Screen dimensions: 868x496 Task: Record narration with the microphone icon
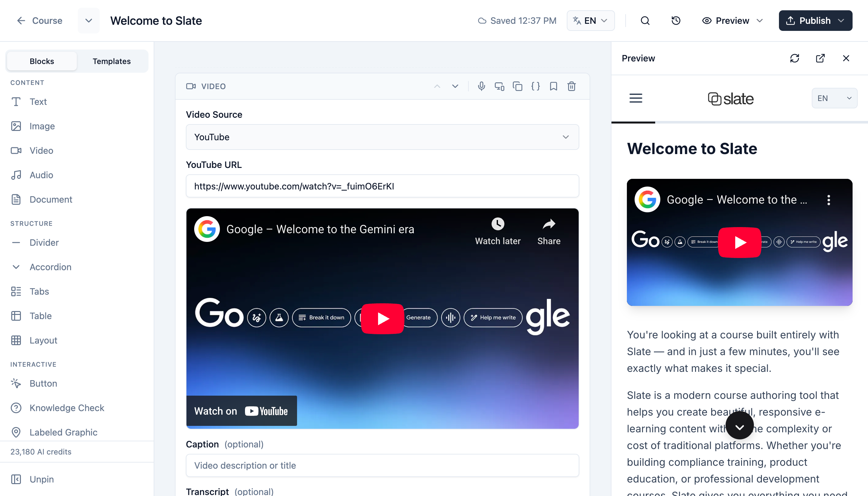pos(481,86)
